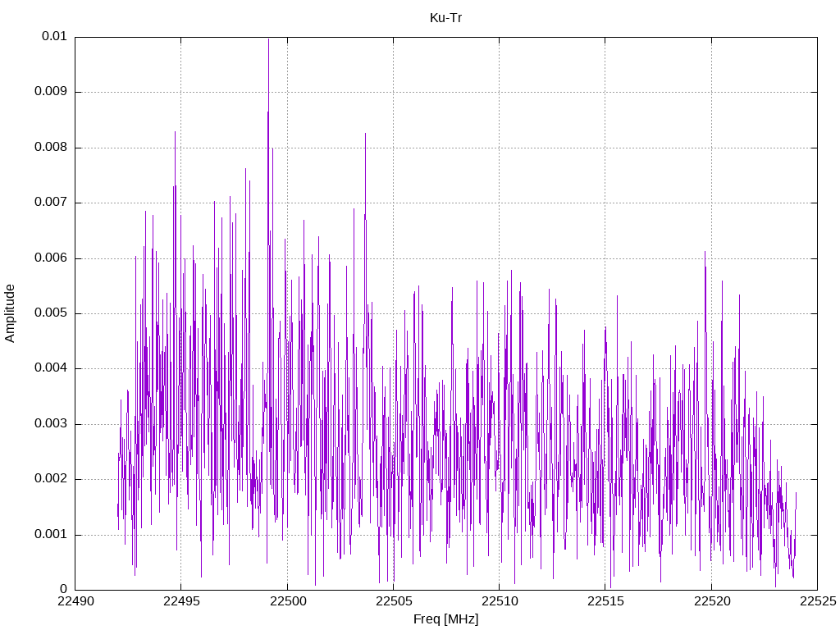The image size is (840, 630).
Task: Select the 0.008 y-axis tick label
Action: coord(51,147)
